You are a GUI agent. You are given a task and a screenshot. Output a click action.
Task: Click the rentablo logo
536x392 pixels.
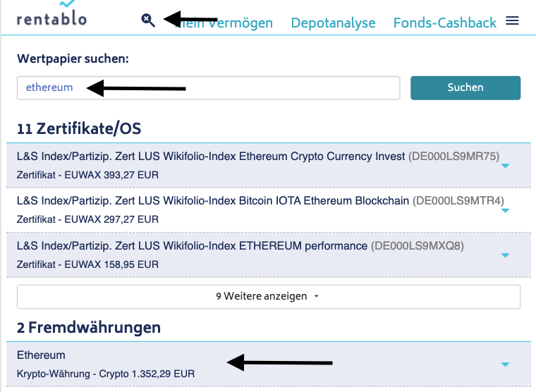pos(51,16)
